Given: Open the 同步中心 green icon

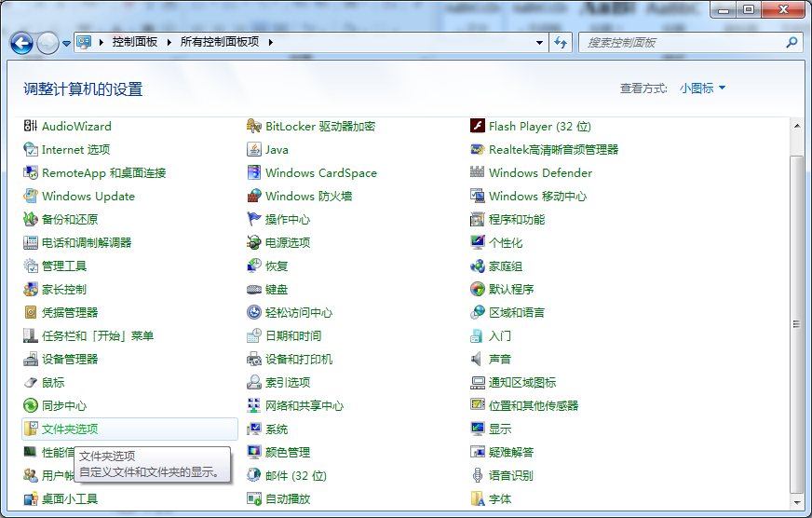Looking at the screenshot, I should 31,405.
